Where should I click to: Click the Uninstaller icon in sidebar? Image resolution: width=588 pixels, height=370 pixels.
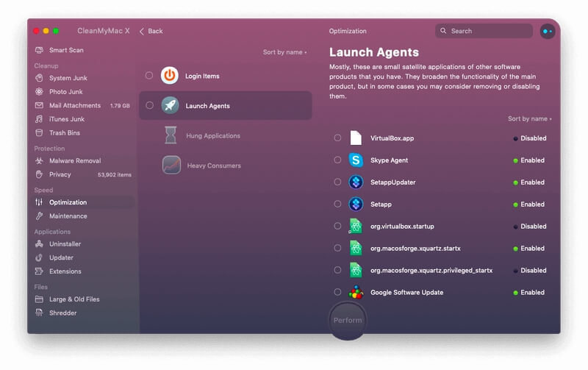[x=39, y=244]
